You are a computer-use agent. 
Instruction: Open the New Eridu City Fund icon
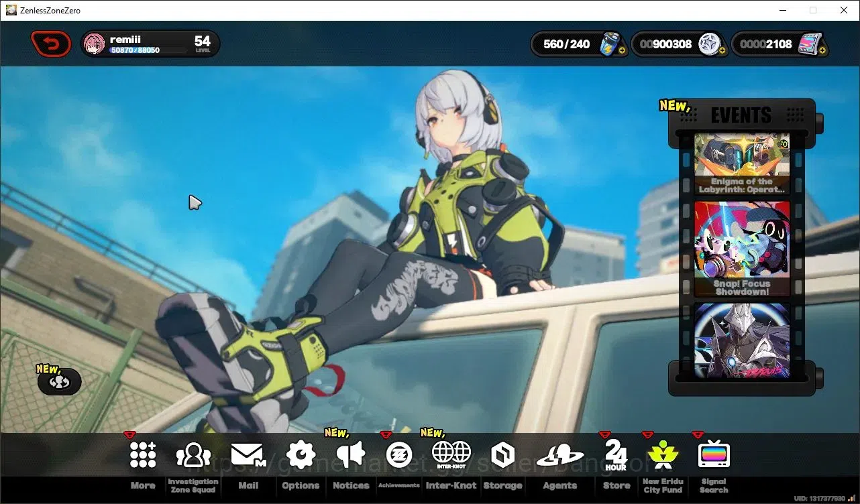point(663,455)
